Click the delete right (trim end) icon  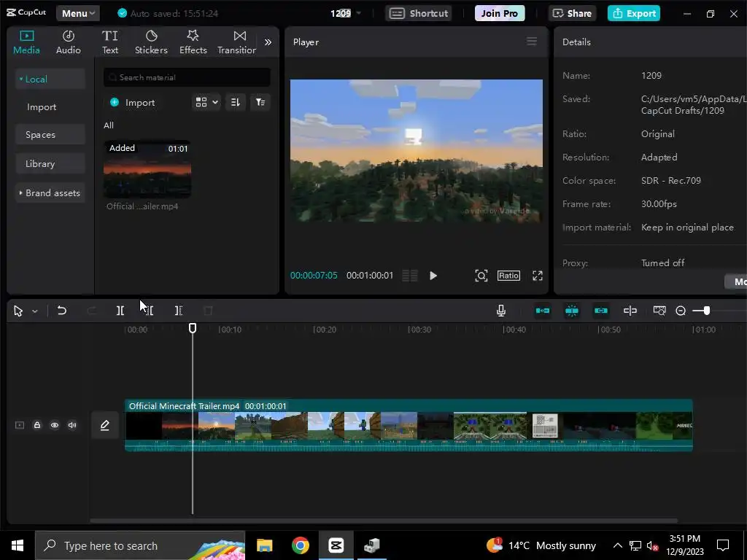point(179,311)
